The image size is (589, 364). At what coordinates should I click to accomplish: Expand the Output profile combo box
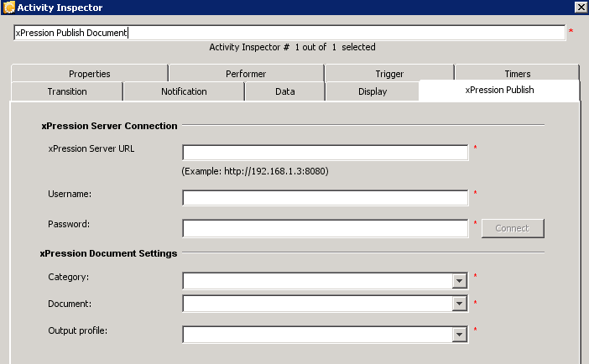click(459, 335)
